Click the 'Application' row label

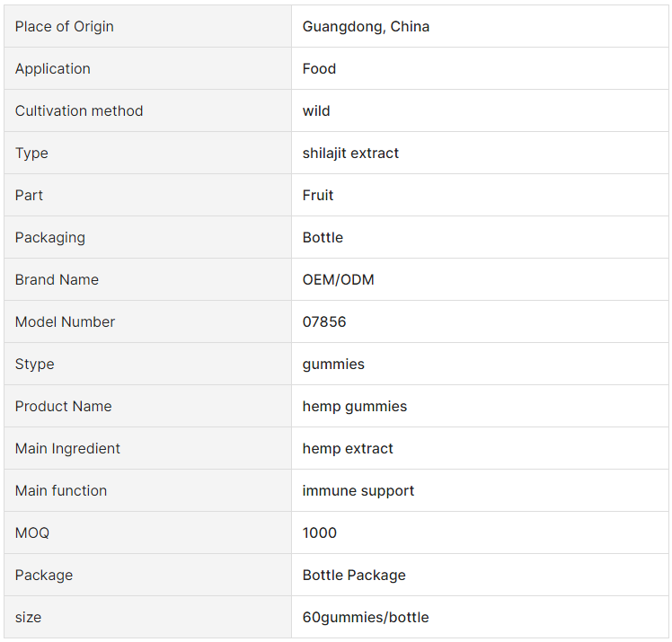52,68
